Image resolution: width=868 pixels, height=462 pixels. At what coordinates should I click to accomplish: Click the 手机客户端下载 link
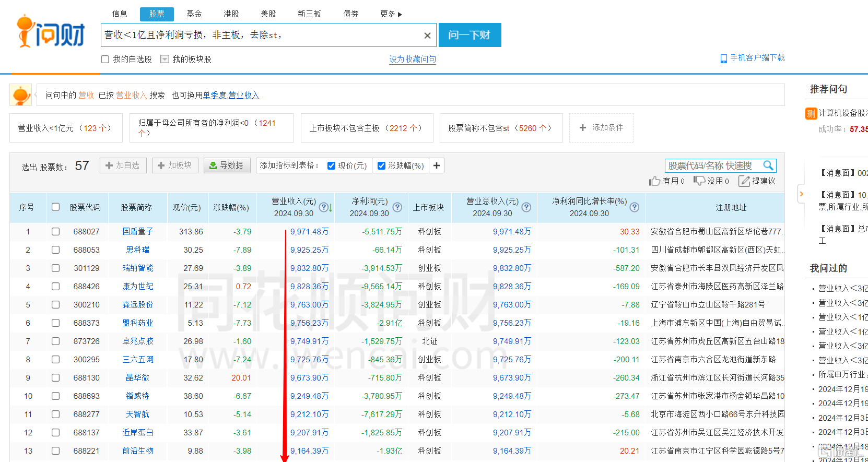coord(757,58)
